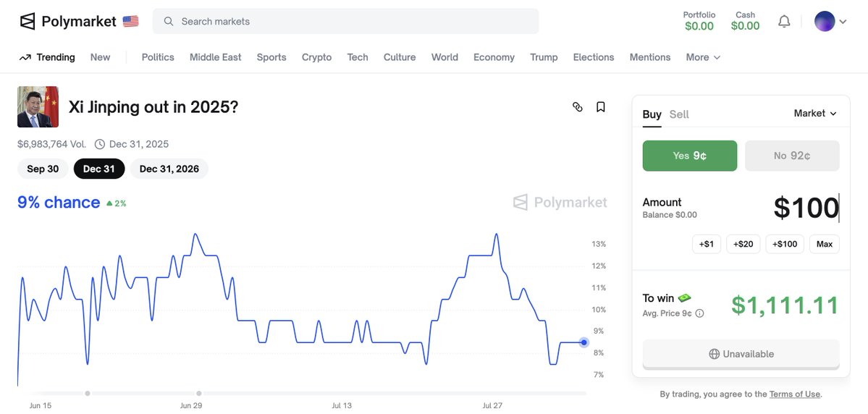This screenshot has height=414, width=868.
Task: Click the $6,983,764 Vol. text
Action: point(52,145)
